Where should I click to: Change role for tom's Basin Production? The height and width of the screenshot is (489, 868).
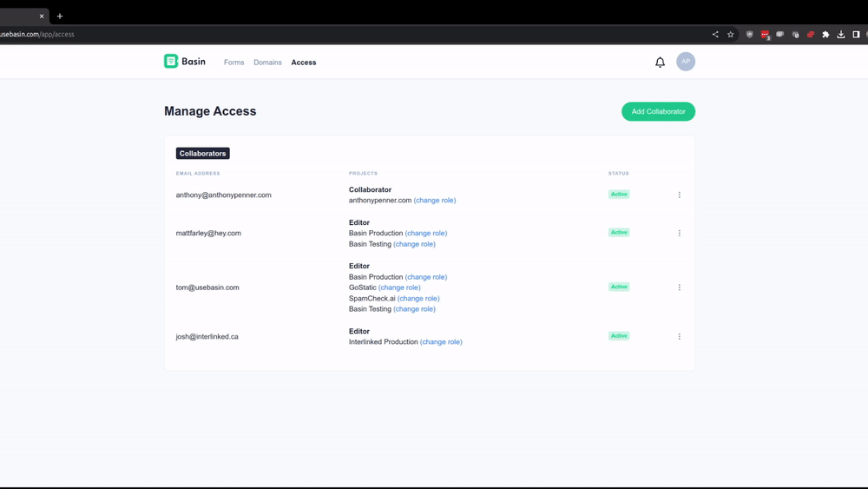click(x=425, y=277)
